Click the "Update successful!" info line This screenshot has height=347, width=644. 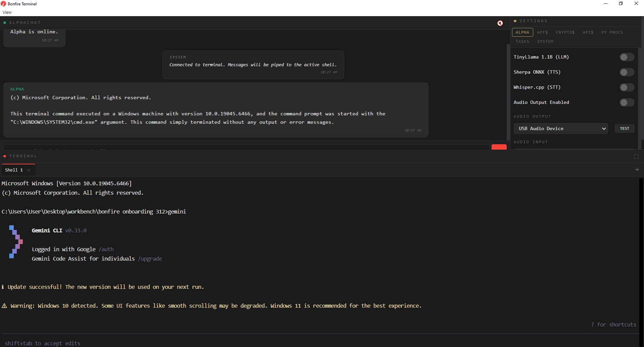pyautogui.click(x=103, y=287)
